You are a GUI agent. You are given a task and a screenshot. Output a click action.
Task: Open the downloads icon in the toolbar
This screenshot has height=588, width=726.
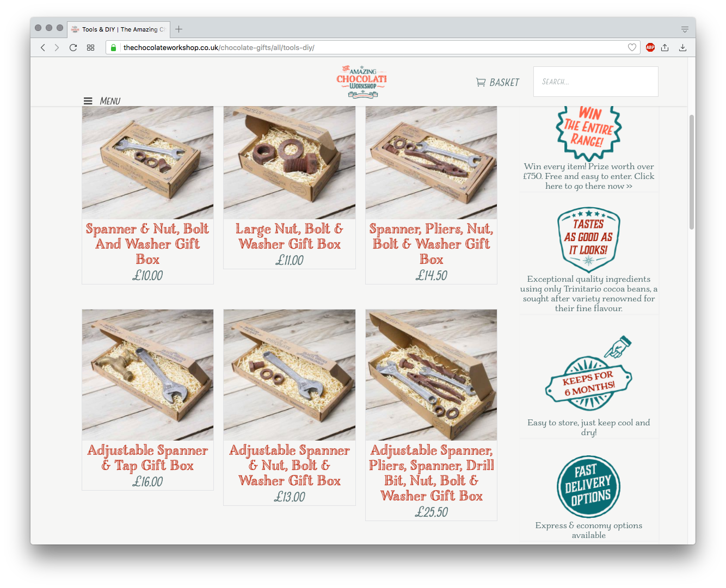682,47
